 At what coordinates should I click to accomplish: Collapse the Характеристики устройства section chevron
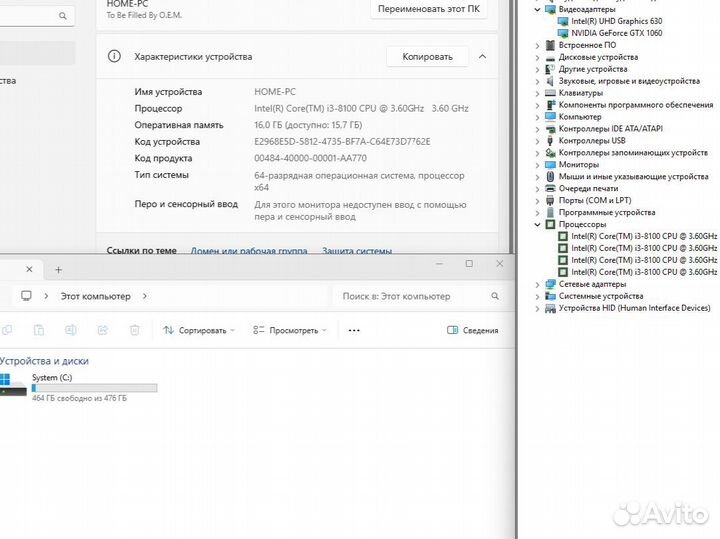pyautogui.click(x=483, y=57)
